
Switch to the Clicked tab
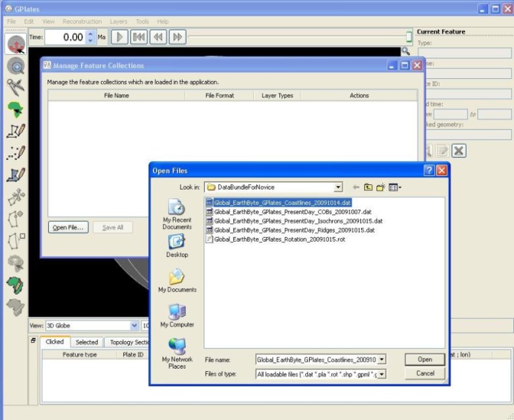55,342
